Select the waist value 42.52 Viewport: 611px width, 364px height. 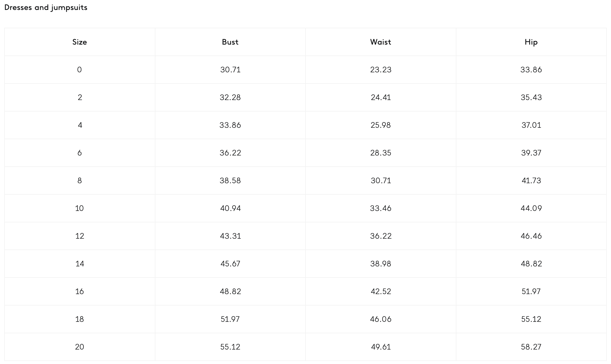point(381,291)
